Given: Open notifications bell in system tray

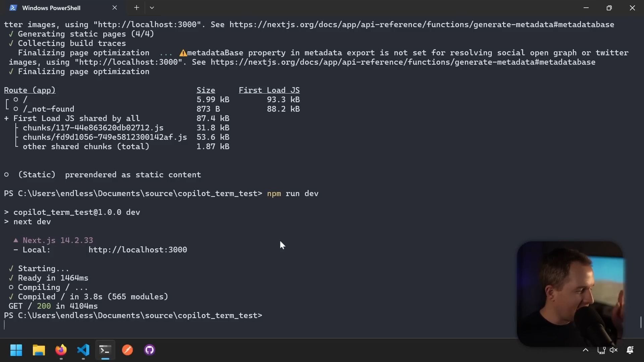Looking at the screenshot, I should coord(630,350).
